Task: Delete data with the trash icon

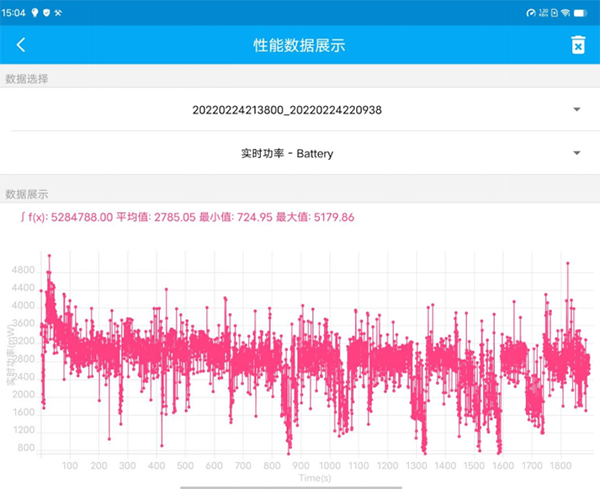Action: coord(577,45)
